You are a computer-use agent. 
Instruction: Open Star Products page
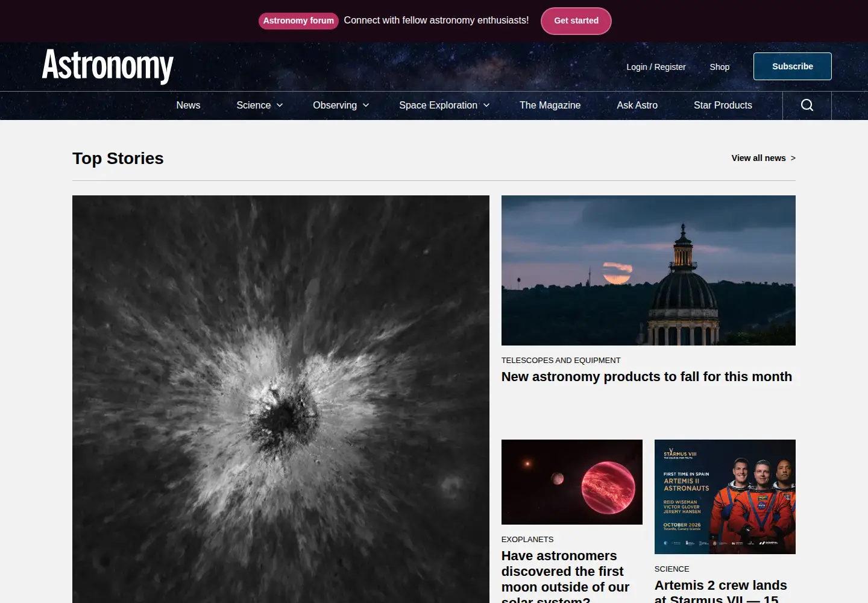[x=723, y=106]
